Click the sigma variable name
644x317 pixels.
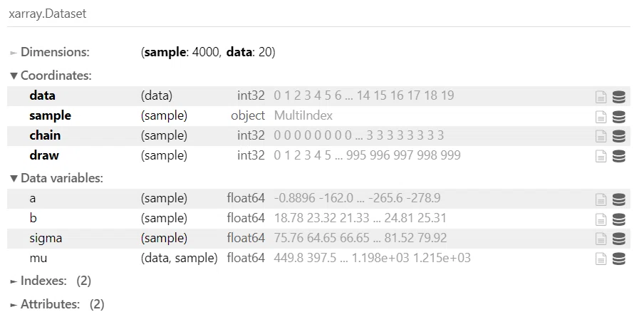(46, 238)
